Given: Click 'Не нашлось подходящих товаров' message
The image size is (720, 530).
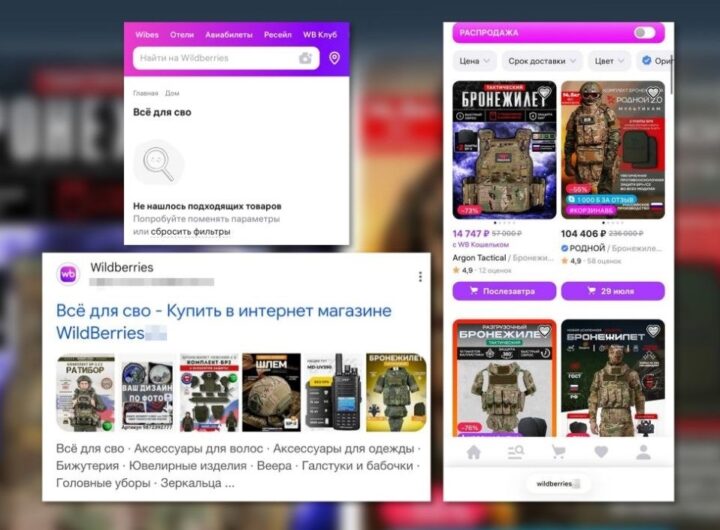Looking at the screenshot, I should click(x=207, y=206).
